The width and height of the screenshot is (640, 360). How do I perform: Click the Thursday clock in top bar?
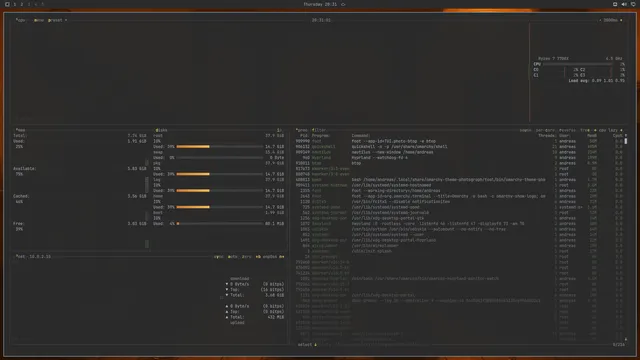coord(320,4)
